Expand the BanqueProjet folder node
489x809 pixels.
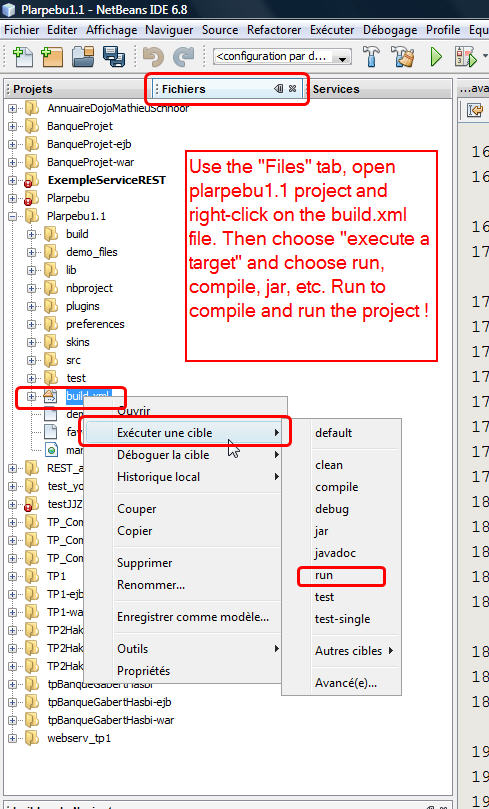(x=12, y=126)
